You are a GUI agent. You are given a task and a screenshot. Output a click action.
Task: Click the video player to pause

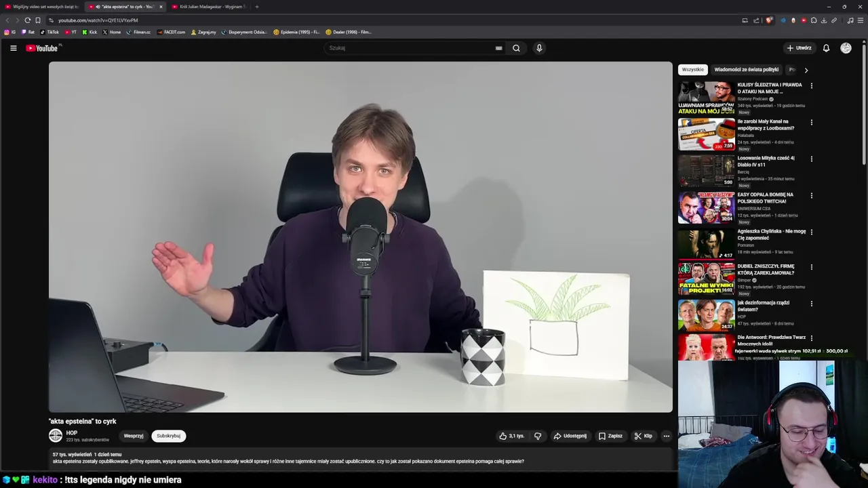coord(361,237)
